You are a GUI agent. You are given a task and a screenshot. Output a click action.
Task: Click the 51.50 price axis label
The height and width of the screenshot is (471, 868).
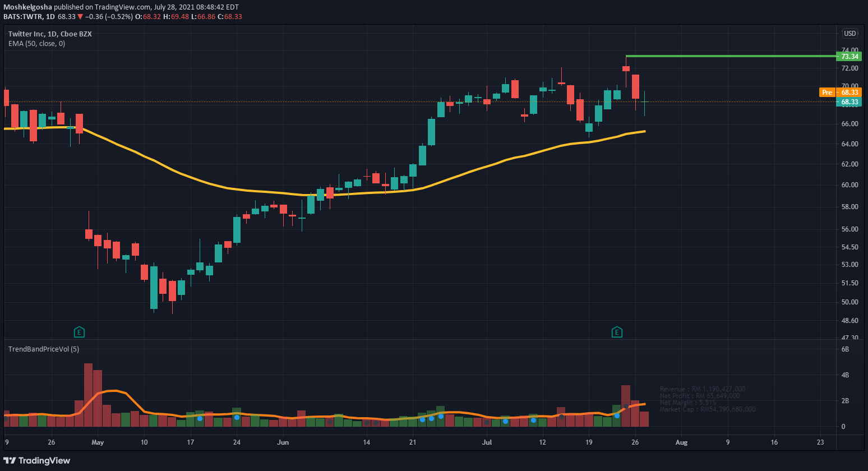pos(850,283)
